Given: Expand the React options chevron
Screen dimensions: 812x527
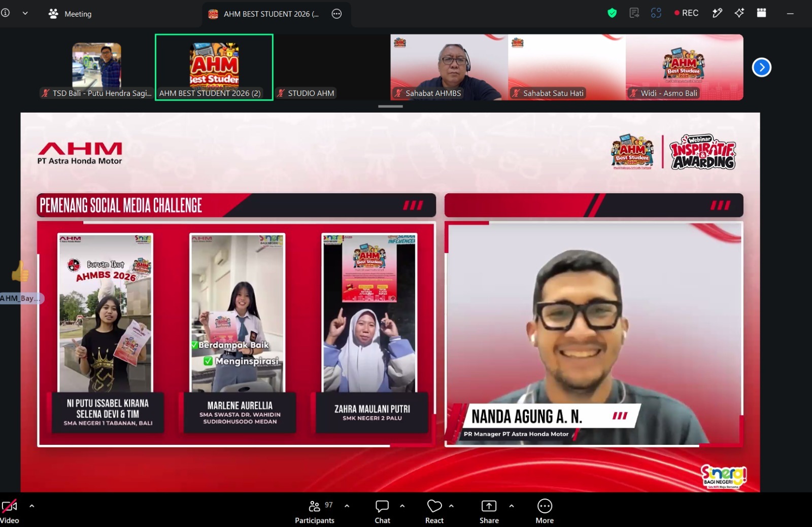Looking at the screenshot, I should point(451,506).
